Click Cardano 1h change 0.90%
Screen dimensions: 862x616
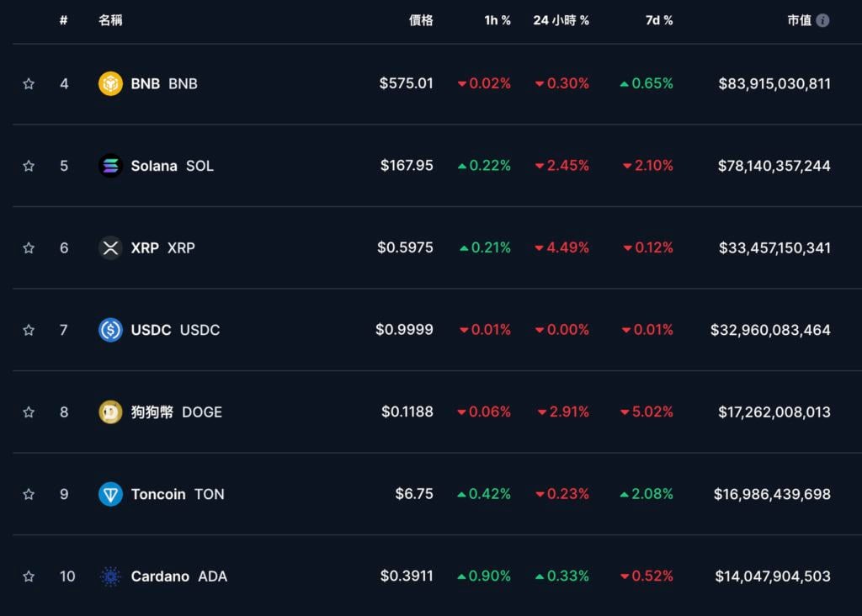click(484, 576)
